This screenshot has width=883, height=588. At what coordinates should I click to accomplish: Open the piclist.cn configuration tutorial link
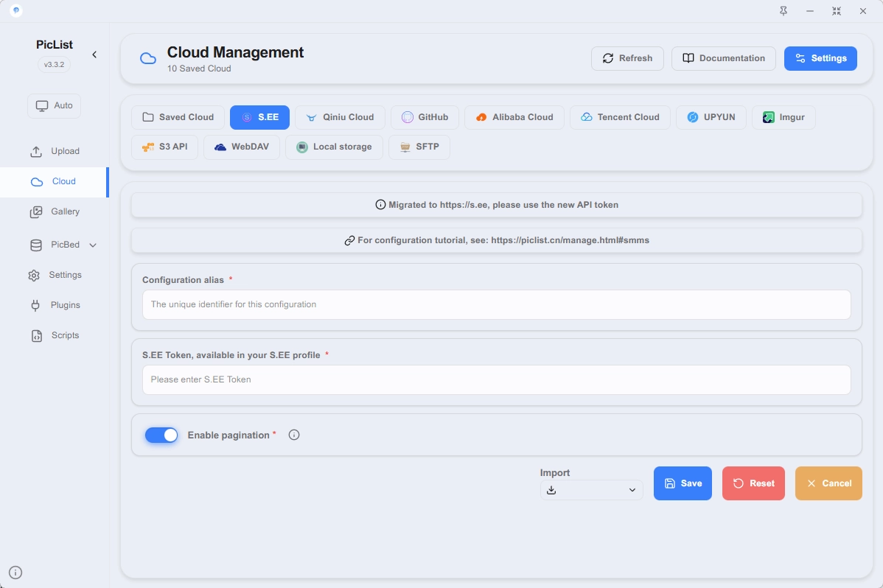click(497, 240)
